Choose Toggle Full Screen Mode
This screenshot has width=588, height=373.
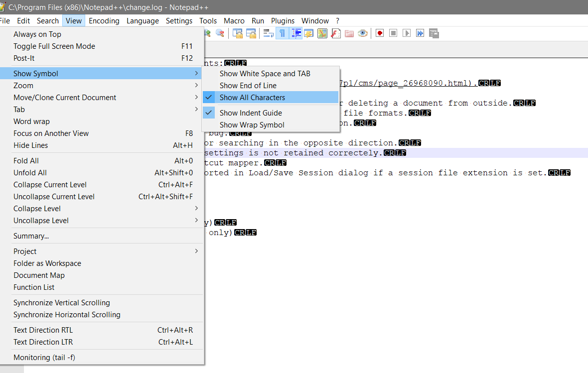click(x=55, y=46)
